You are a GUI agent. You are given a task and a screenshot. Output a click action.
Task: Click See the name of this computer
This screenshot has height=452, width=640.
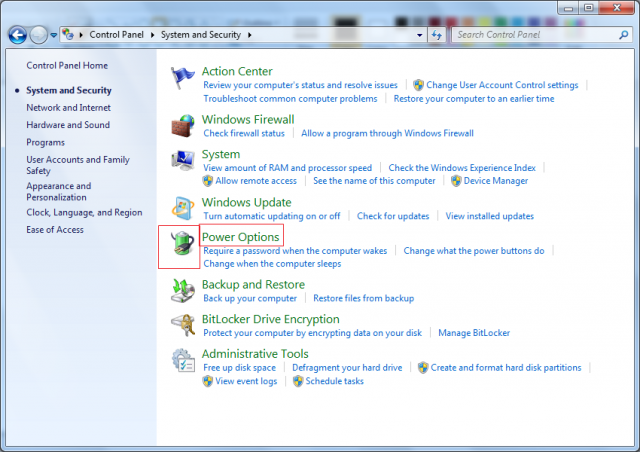(x=374, y=180)
